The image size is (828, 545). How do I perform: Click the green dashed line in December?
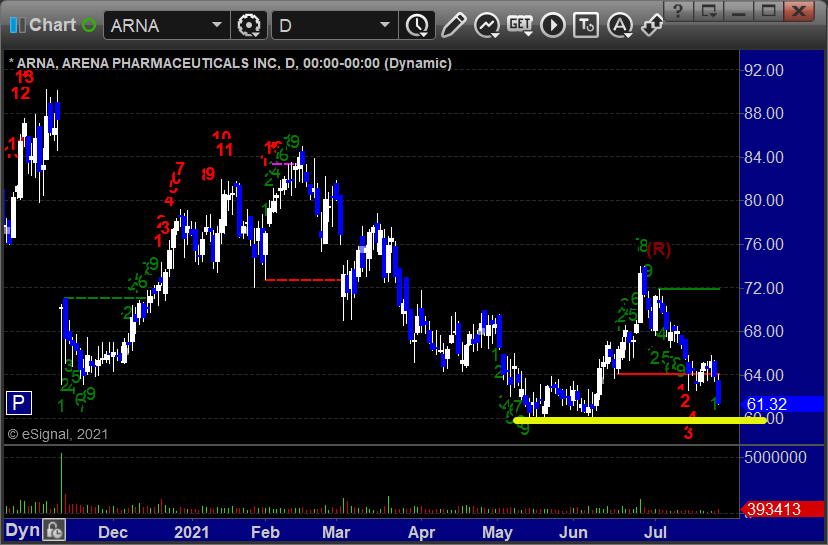coord(106,298)
